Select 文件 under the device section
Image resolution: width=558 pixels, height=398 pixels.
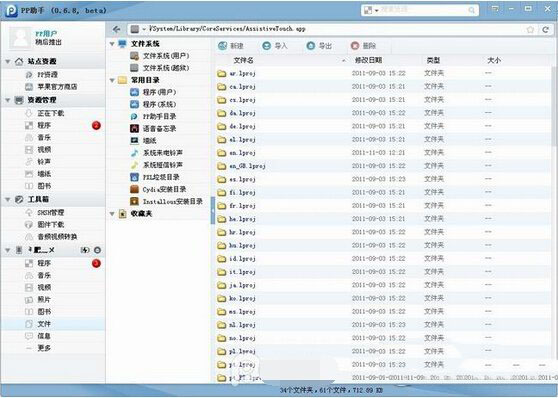point(53,324)
